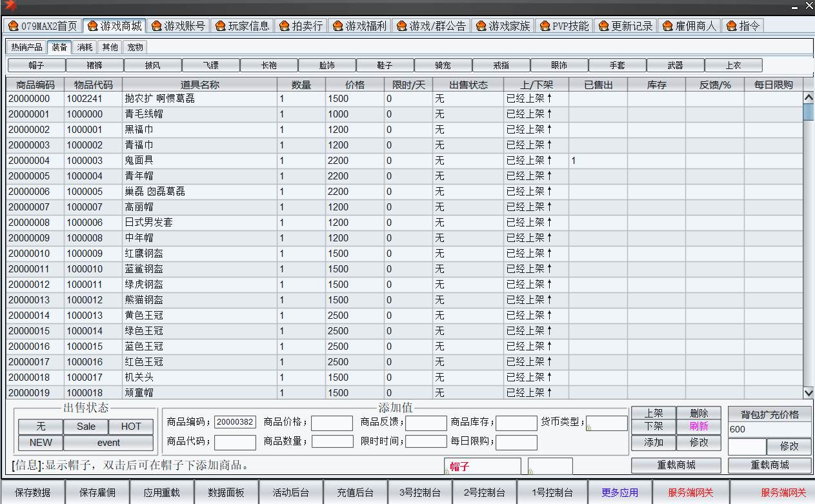815x504 pixels.
Task: Click the 上架 button
Action: [x=653, y=413]
